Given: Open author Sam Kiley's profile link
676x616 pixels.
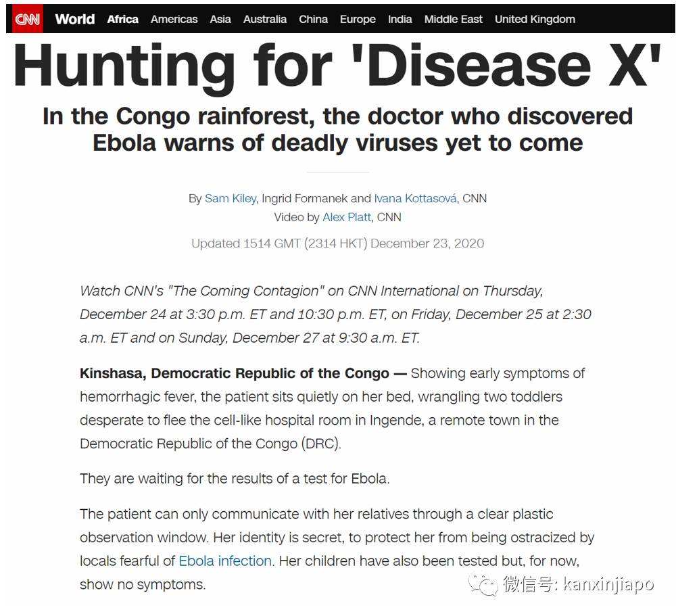Looking at the screenshot, I should [x=231, y=198].
